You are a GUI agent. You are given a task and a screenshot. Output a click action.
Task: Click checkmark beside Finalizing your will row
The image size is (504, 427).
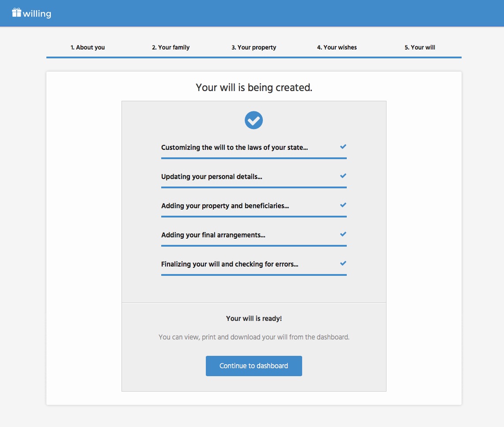(x=343, y=263)
